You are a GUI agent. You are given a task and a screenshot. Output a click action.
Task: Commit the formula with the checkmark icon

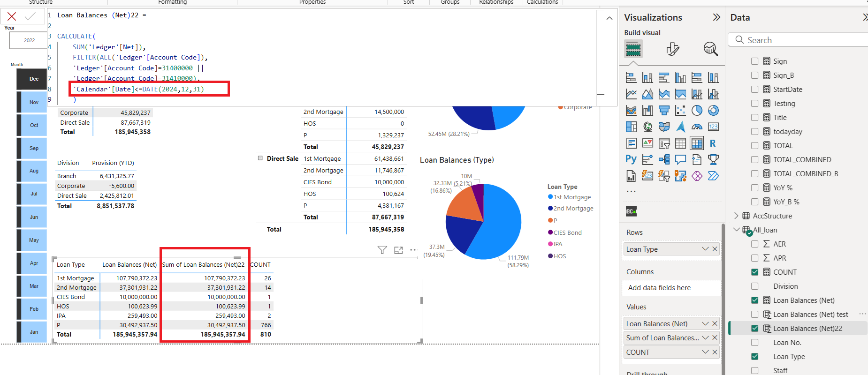30,16
